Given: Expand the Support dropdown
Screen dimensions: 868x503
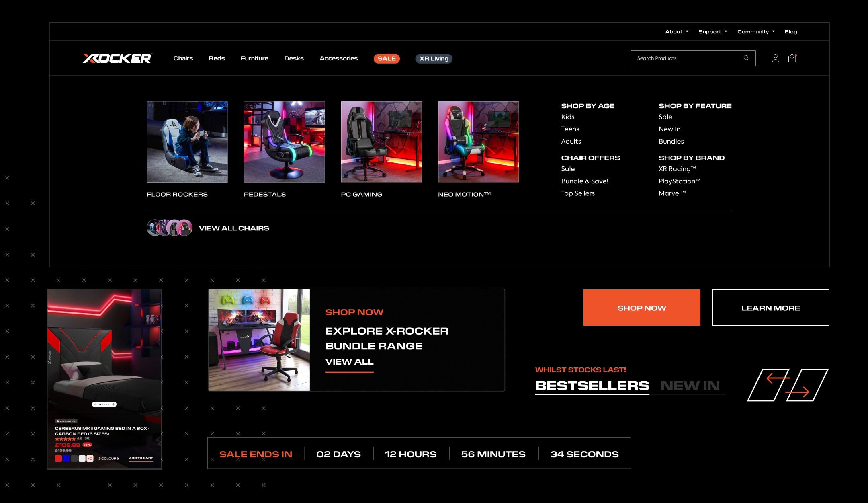Looking at the screenshot, I should pyautogui.click(x=713, y=31).
